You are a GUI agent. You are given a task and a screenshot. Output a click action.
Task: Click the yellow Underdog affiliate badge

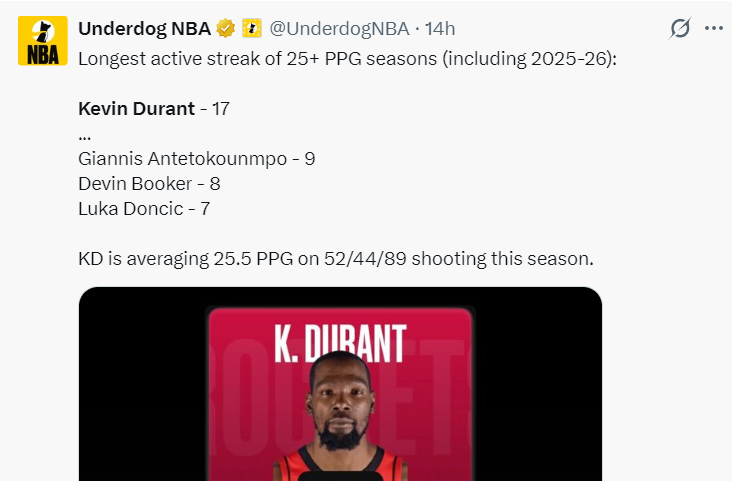point(250,28)
